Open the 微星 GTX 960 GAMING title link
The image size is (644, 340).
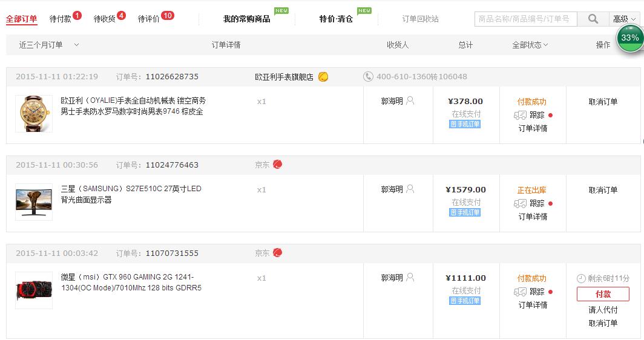[x=131, y=283]
